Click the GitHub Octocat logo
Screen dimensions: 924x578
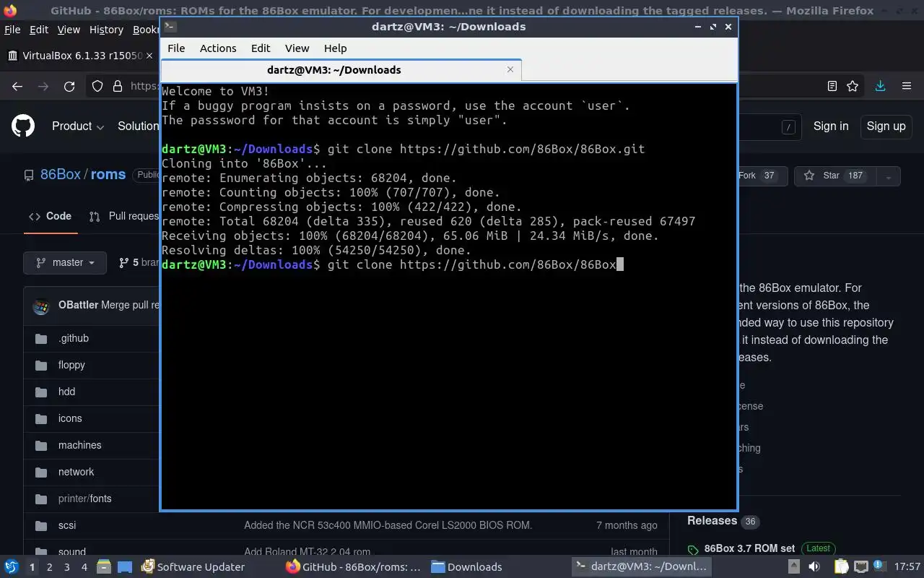[23, 126]
